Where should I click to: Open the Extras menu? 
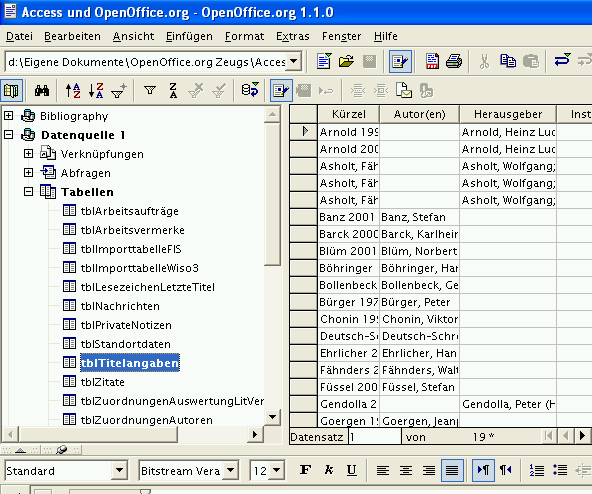point(293,36)
